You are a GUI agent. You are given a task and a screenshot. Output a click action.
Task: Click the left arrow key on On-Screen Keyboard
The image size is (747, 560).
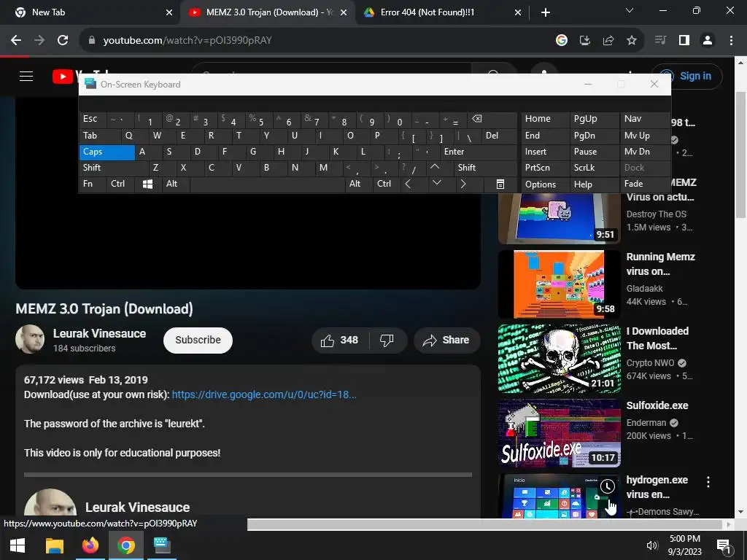point(408,184)
